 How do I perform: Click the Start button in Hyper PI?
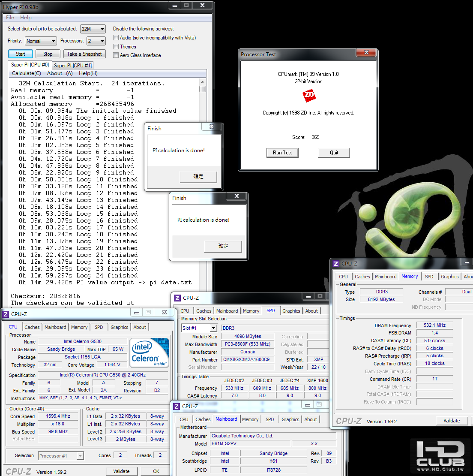pyautogui.click(x=21, y=54)
